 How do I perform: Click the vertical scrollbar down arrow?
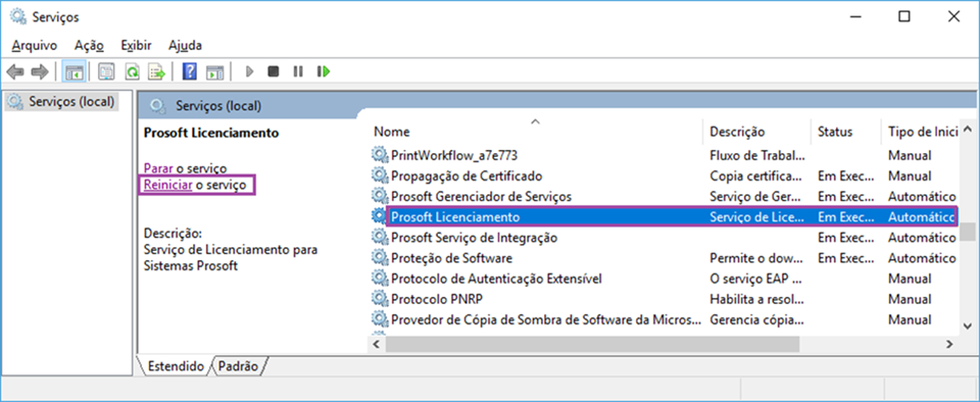click(967, 326)
